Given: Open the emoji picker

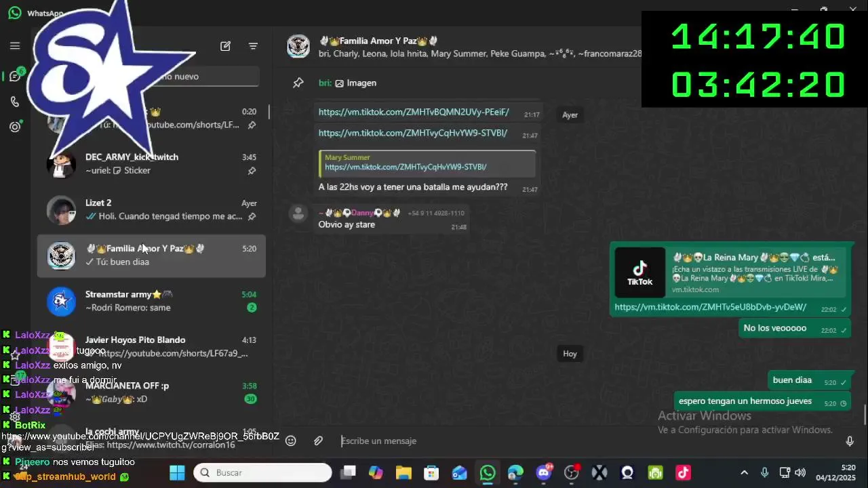Looking at the screenshot, I should pyautogui.click(x=291, y=441).
